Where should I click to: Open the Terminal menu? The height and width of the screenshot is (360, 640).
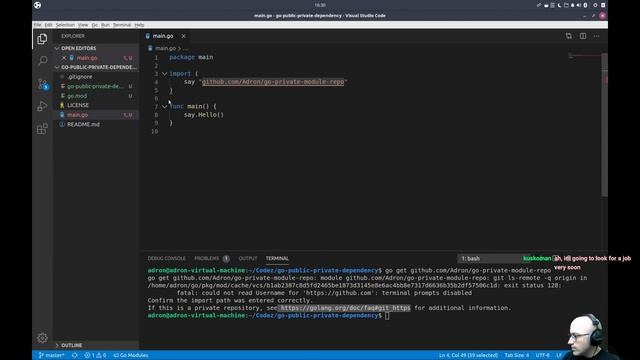pos(122,25)
